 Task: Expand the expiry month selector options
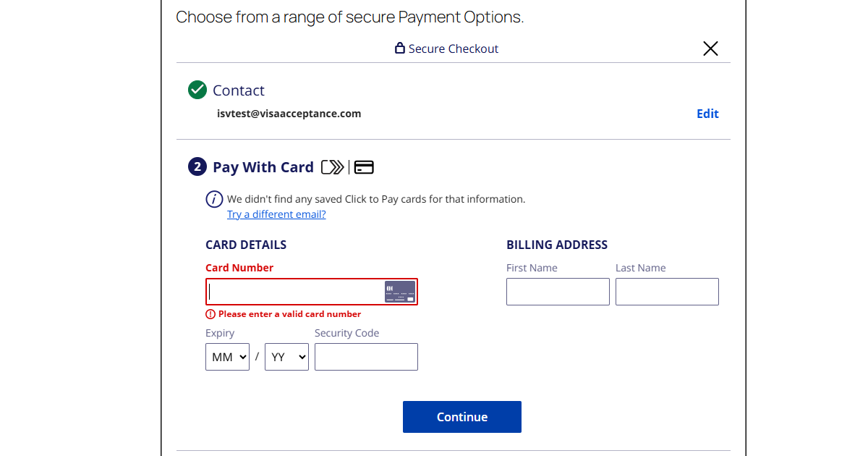[227, 356]
